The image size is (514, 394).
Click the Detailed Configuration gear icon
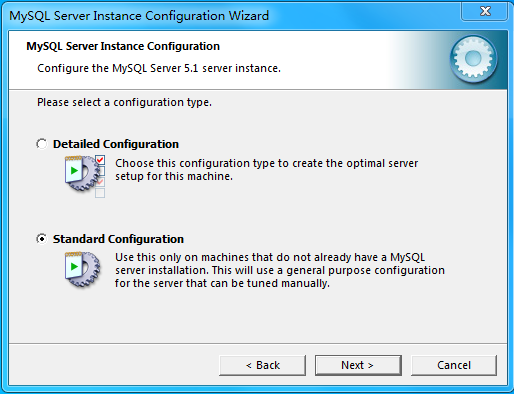pos(81,173)
